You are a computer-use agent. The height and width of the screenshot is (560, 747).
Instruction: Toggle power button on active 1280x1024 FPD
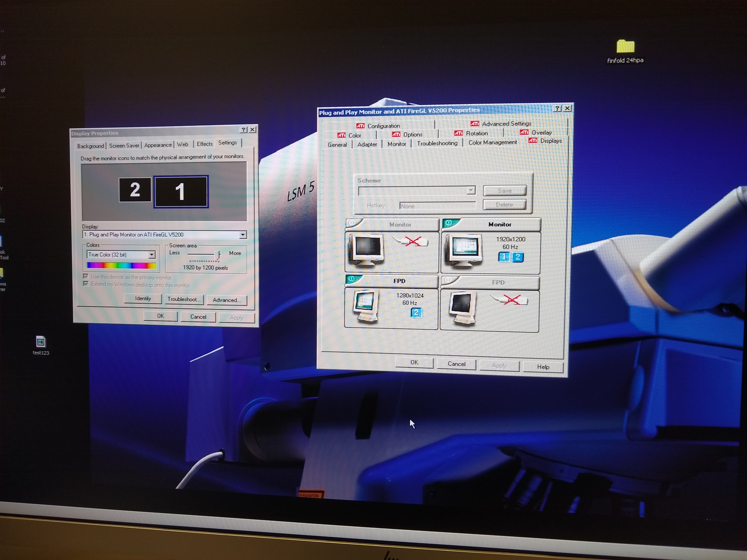tap(352, 279)
